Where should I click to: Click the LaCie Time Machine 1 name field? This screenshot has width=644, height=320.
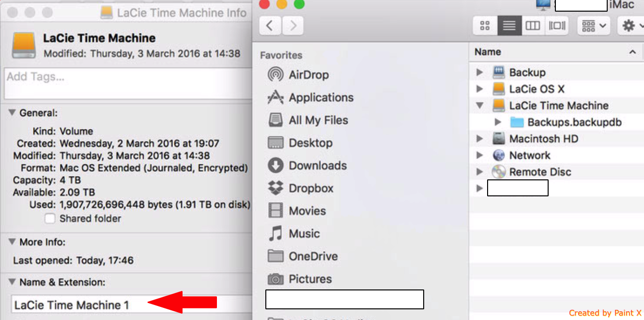[x=131, y=305]
